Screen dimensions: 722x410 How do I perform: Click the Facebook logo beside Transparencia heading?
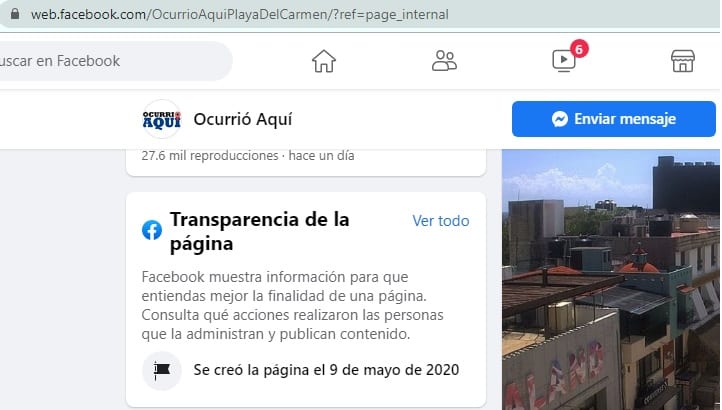152,230
